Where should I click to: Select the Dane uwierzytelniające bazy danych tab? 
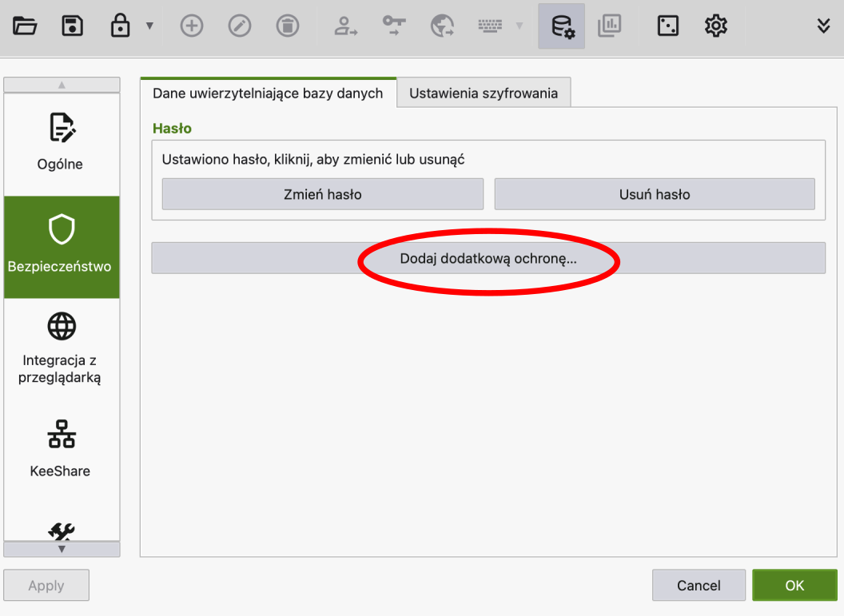[x=268, y=93]
